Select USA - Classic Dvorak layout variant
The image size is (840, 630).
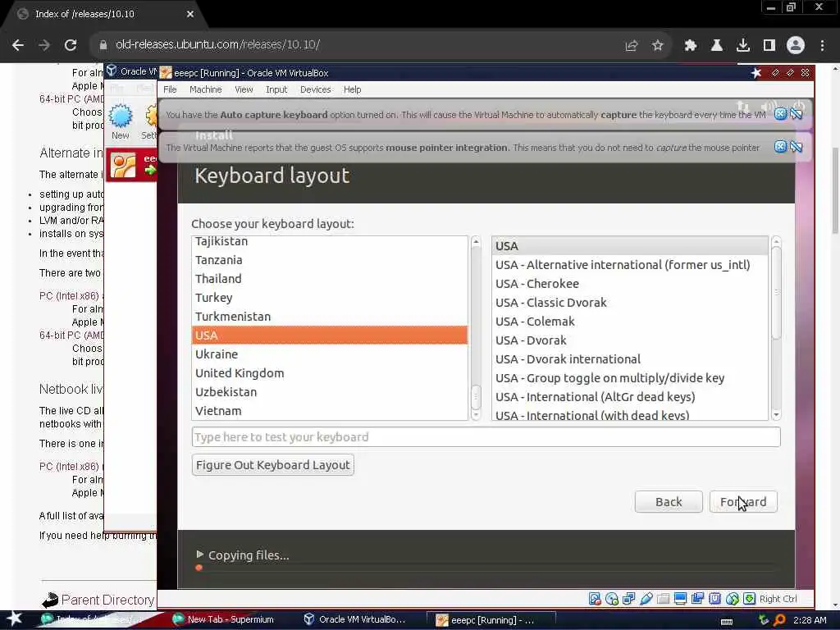(x=630, y=303)
